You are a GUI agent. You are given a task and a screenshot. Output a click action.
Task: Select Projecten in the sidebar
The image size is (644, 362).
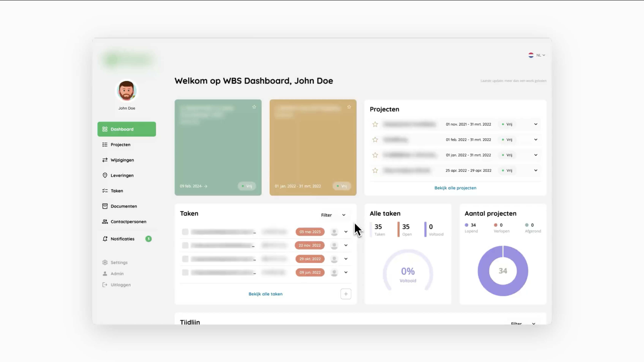pyautogui.click(x=121, y=145)
